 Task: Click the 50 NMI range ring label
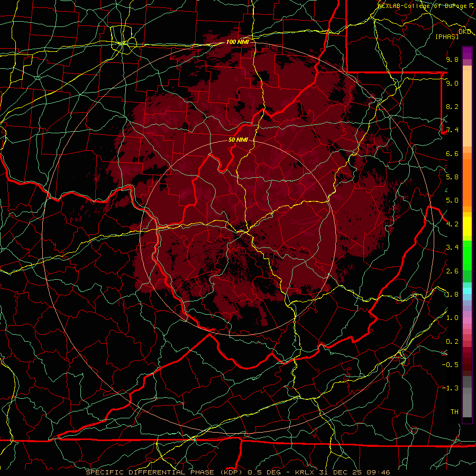(x=238, y=140)
